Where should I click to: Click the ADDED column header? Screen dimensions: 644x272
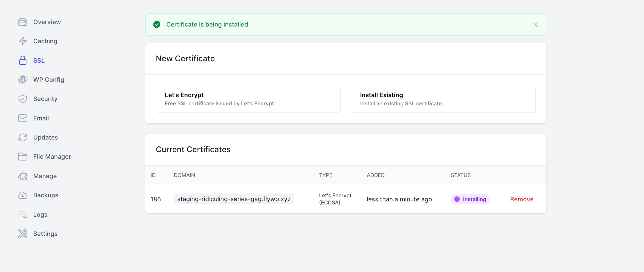point(376,175)
